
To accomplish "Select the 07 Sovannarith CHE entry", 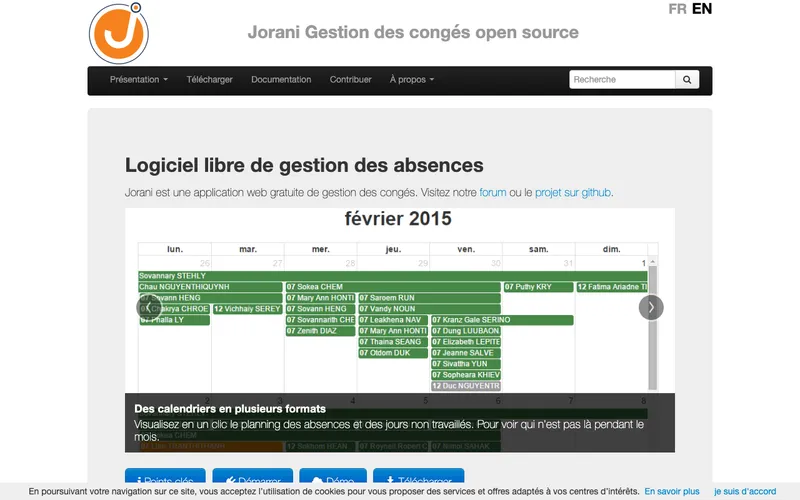I will 320,320.
